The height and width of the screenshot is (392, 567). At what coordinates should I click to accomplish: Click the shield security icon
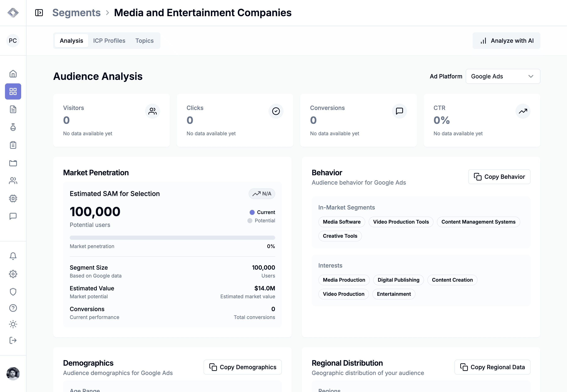[13, 292]
